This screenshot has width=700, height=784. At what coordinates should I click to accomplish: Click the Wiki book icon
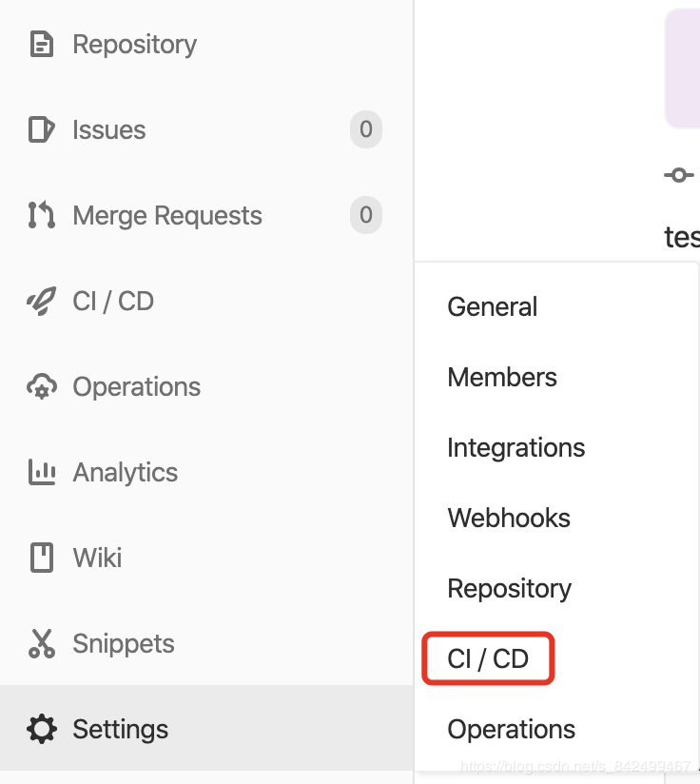[41, 559]
